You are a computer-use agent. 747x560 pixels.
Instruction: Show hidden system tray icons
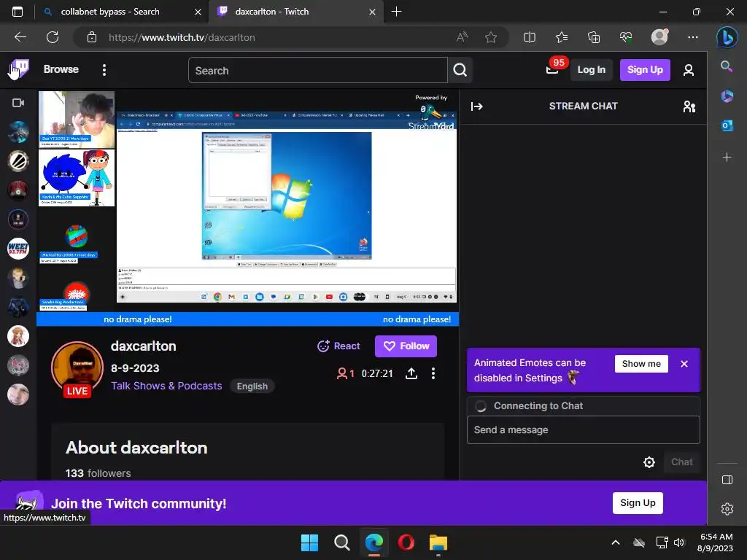[616, 542]
